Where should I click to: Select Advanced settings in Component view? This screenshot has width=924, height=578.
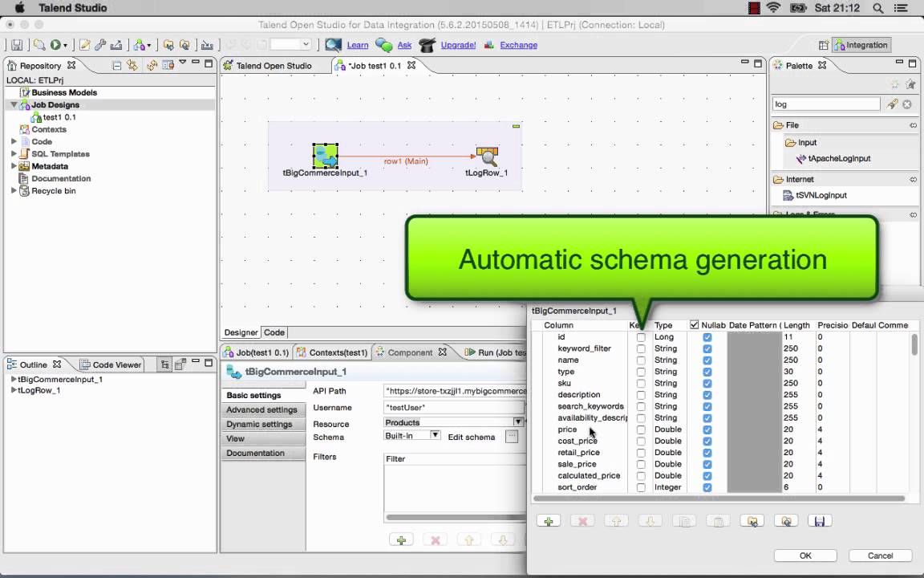pos(261,409)
